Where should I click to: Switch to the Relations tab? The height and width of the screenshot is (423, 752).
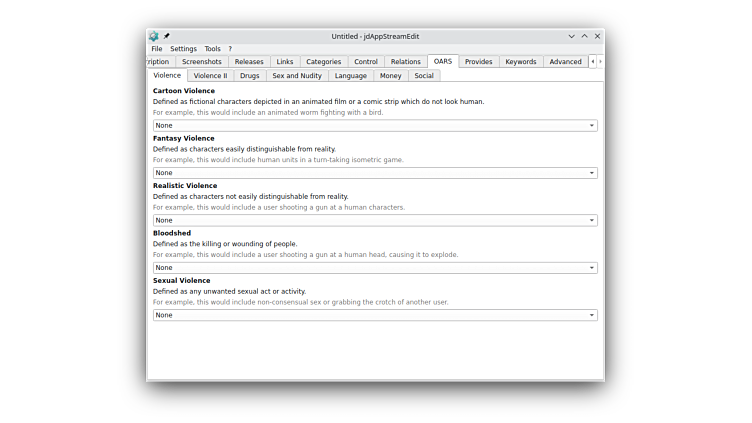point(405,62)
